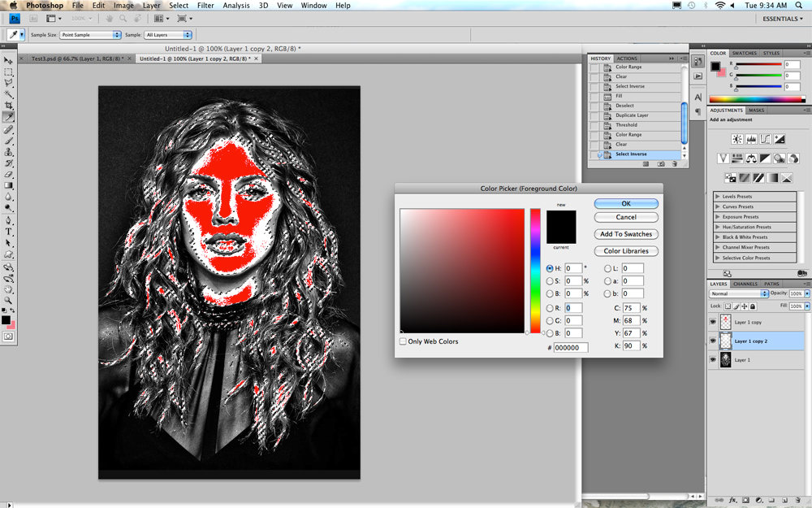Image resolution: width=812 pixels, height=508 pixels.
Task: Confirm Color Picker with OK
Action: click(x=626, y=204)
